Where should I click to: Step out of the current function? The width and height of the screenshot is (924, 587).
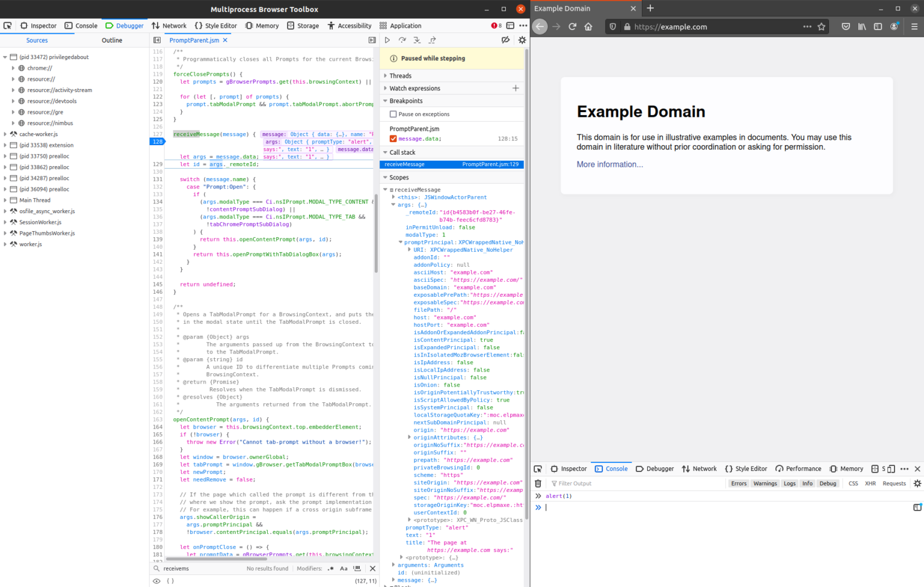pos(432,40)
